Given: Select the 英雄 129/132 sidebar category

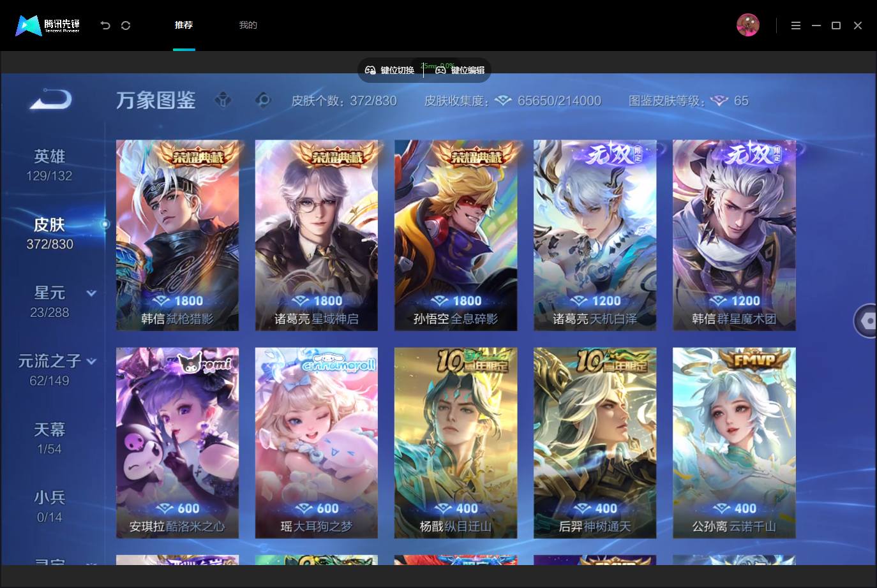Looking at the screenshot, I should point(50,165).
